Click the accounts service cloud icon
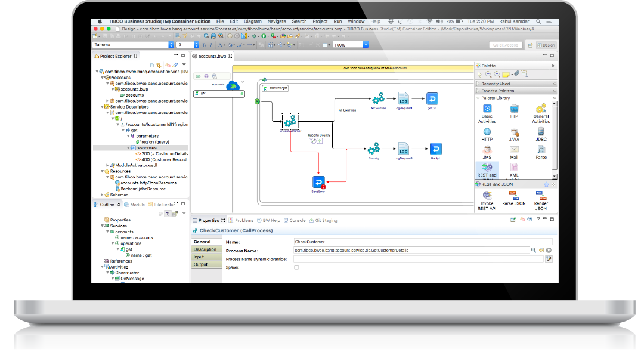 [x=233, y=85]
